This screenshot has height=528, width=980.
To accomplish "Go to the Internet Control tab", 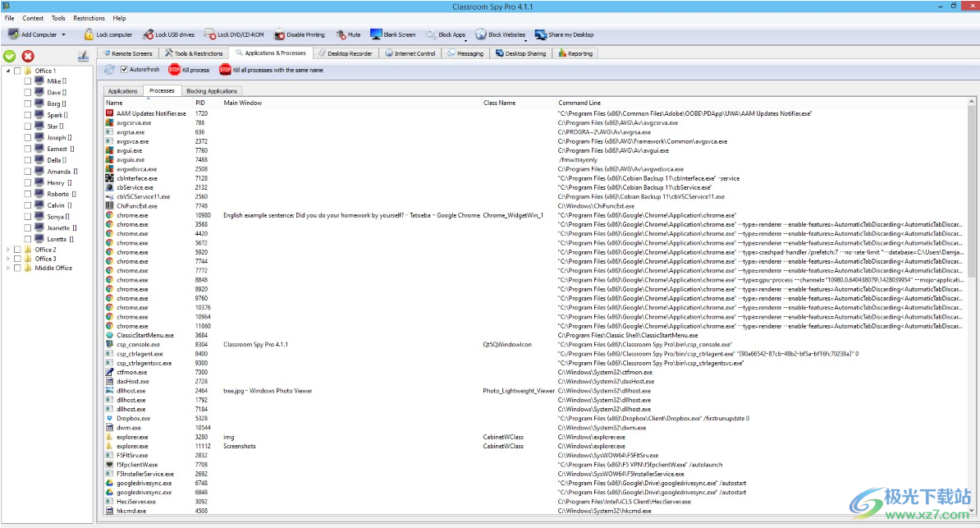I will (x=410, y=54).
